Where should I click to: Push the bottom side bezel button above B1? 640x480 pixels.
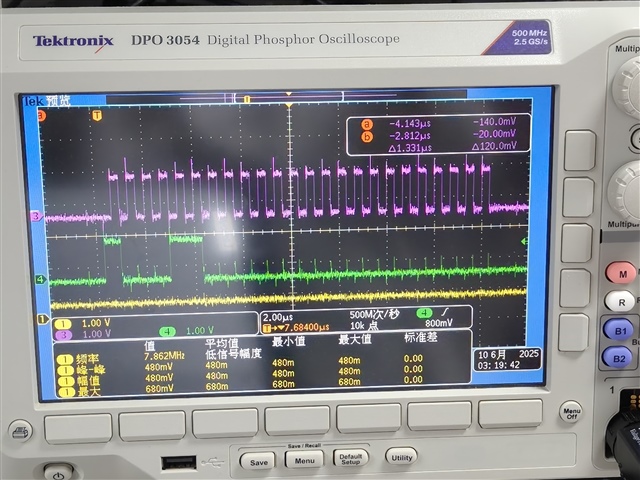[x=574, y=332]
